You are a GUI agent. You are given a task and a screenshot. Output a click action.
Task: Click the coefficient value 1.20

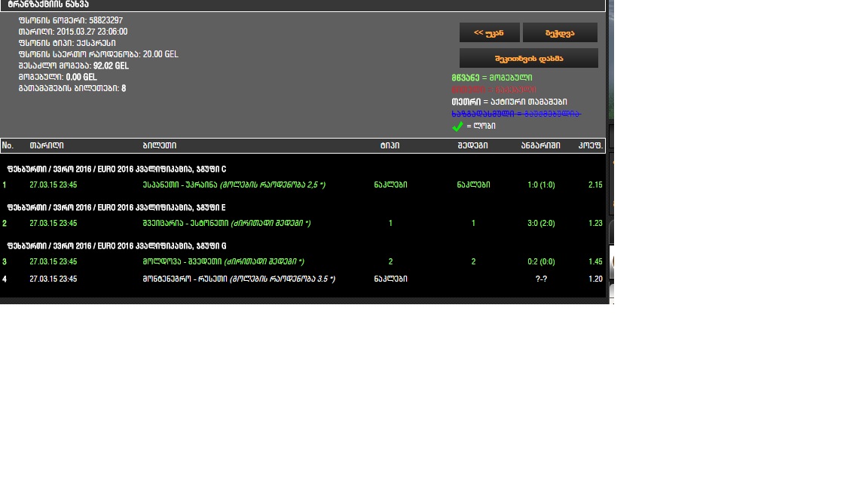coord(595,279)
